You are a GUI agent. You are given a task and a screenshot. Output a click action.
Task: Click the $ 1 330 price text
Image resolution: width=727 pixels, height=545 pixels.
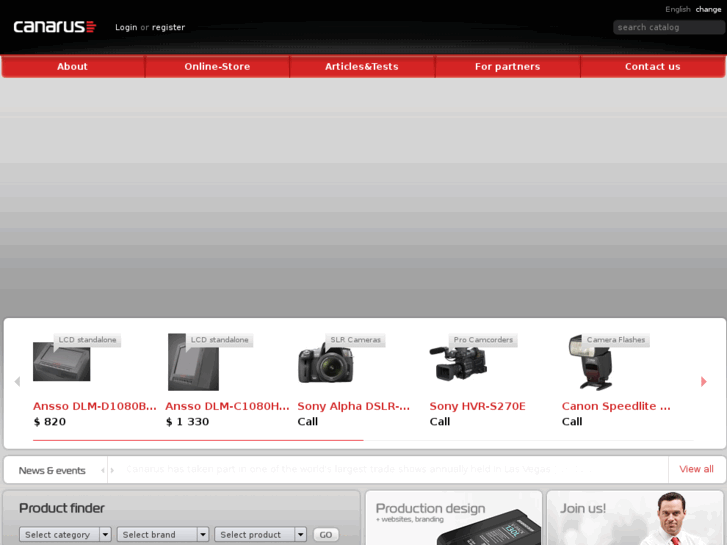(187, 422)
